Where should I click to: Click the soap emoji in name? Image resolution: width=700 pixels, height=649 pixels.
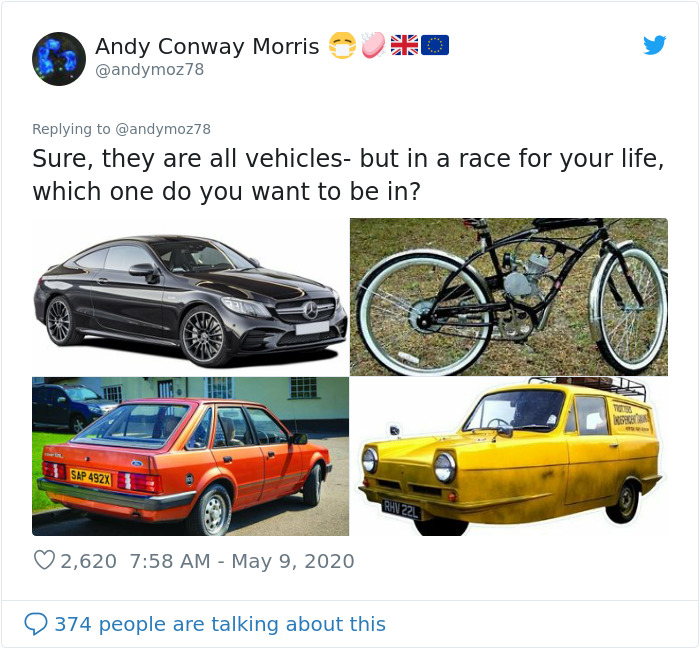point(373,45)
